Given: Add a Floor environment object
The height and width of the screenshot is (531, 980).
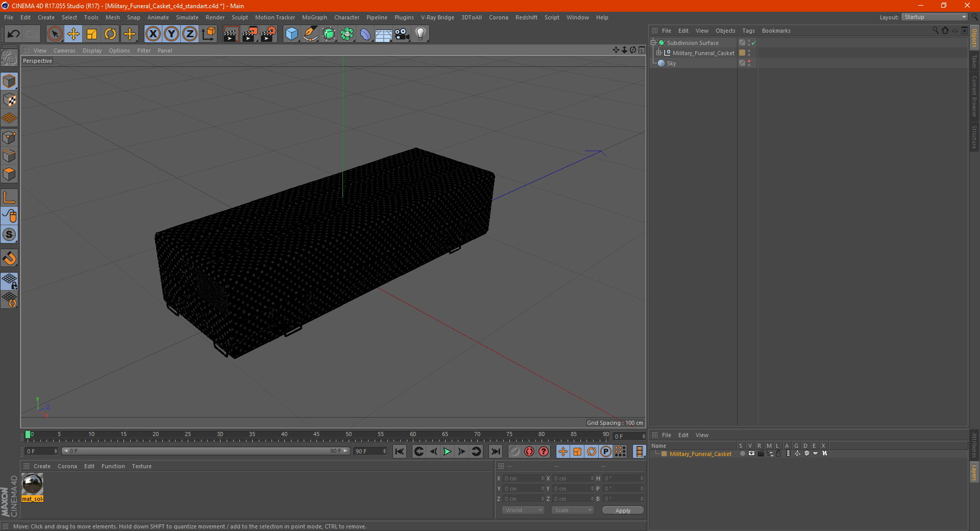Looking at the screenshot, I should coord(383,34).
